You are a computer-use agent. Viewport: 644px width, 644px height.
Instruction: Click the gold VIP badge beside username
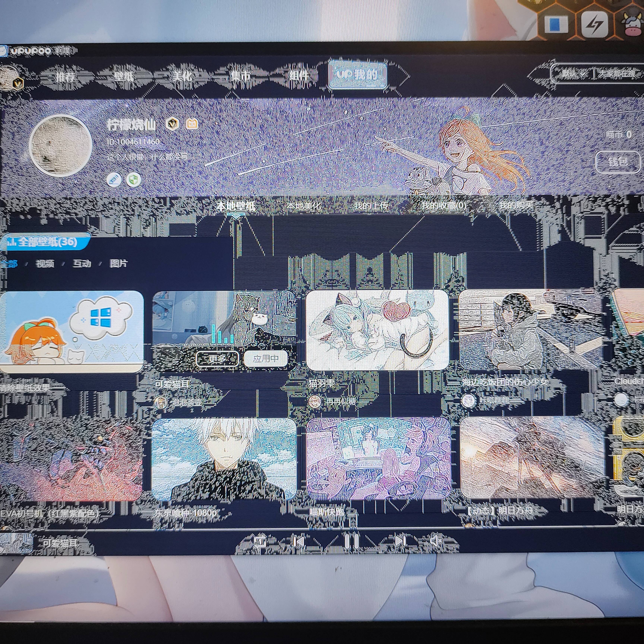click(x=172, y=124)
